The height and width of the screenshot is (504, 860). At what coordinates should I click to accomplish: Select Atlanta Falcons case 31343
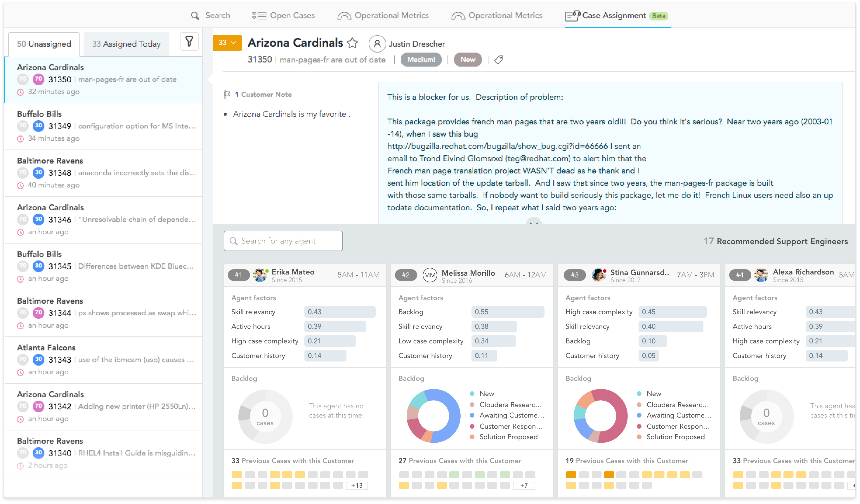coord(103,360)
